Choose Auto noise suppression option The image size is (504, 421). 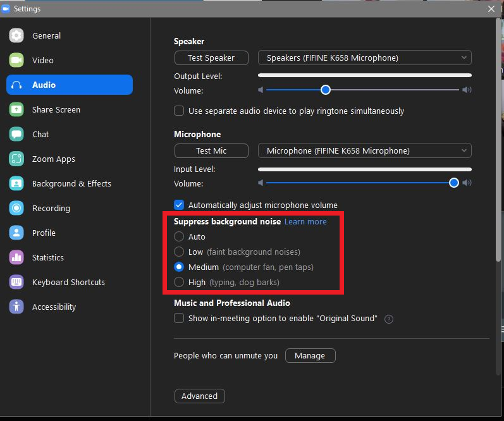(x=180, y=237)
